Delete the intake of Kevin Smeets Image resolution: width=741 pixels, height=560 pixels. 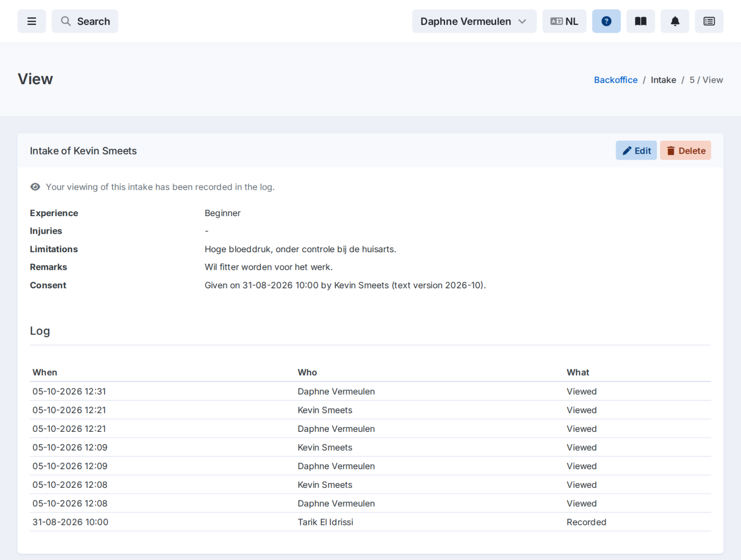tap(685, 150)
